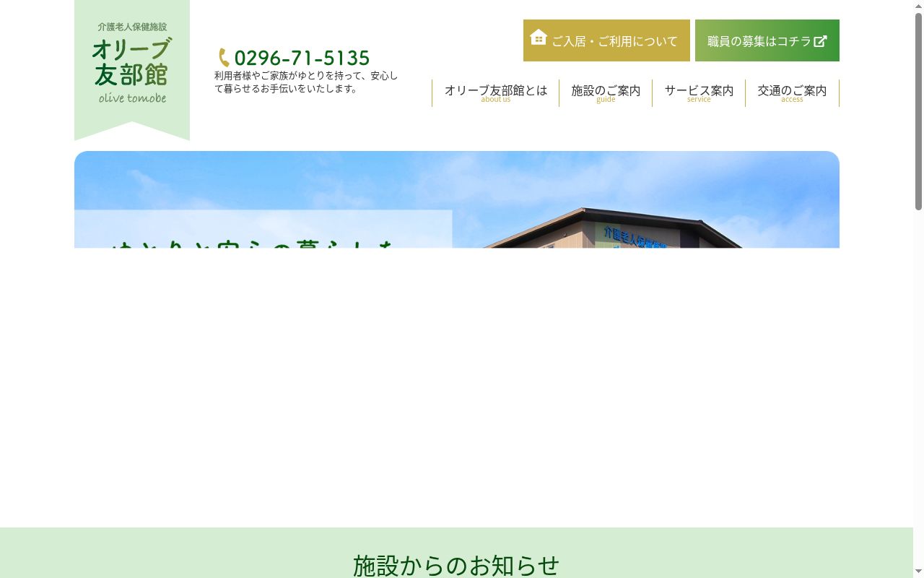Click the tagline text starting 利用者様やご家族が

306,82
